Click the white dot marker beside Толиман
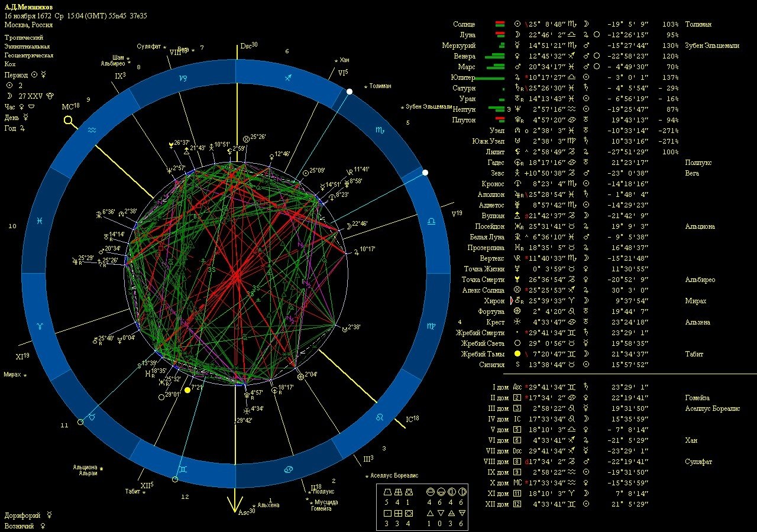 (350, 92)
